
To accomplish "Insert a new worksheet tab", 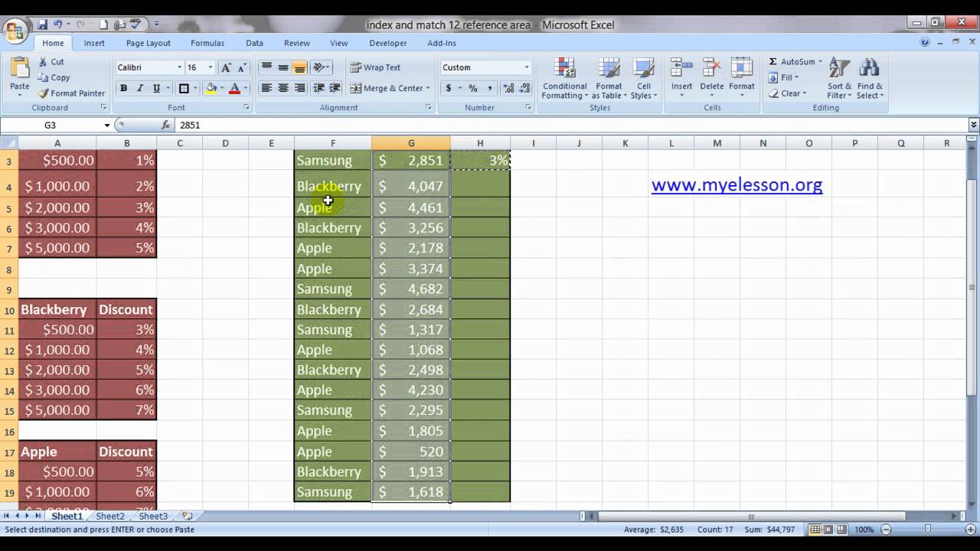I will [187, 516].
